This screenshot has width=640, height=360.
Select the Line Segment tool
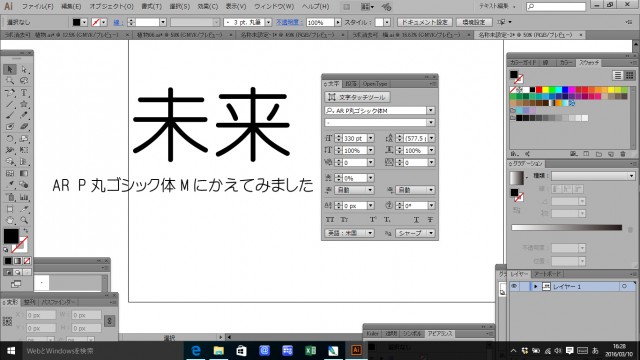pyautogui.click(x=10, y=104)
